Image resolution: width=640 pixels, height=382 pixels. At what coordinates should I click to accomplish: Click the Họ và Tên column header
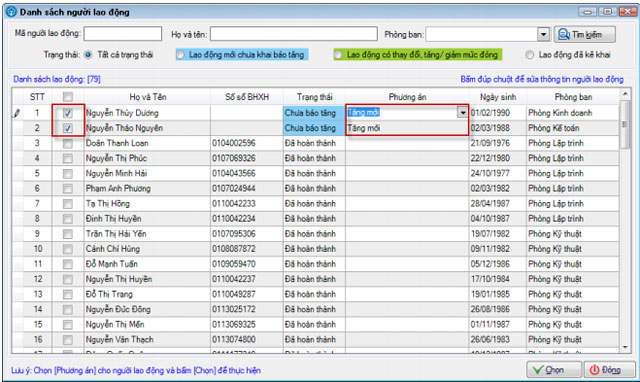tap(147, 97)
